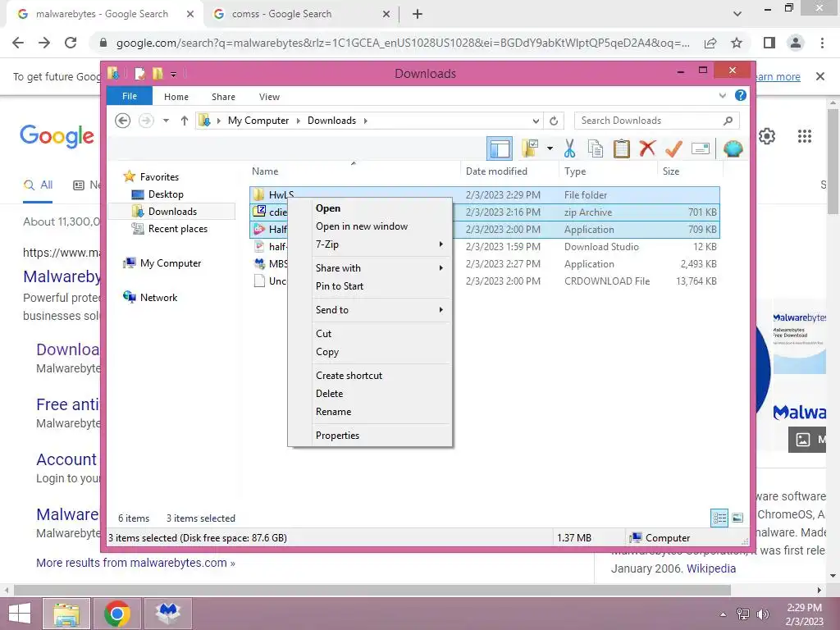
Task: Toggle Chrome side panel
Action: (769, 43)
